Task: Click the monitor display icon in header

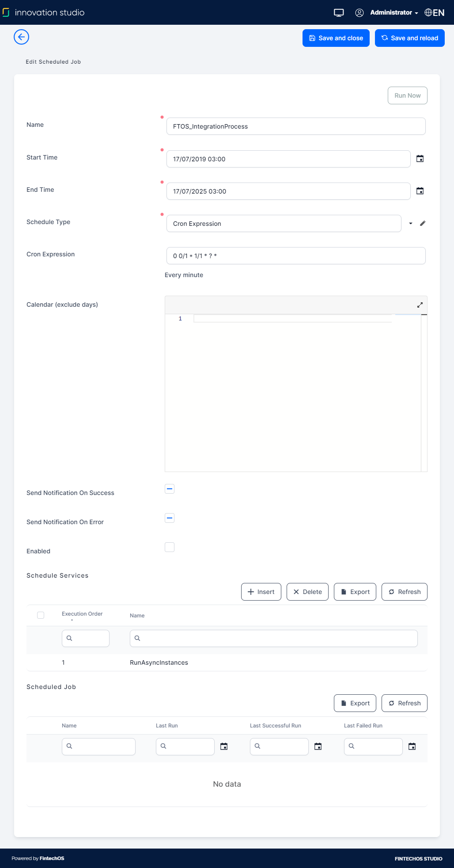Action: tap(339, 12)
